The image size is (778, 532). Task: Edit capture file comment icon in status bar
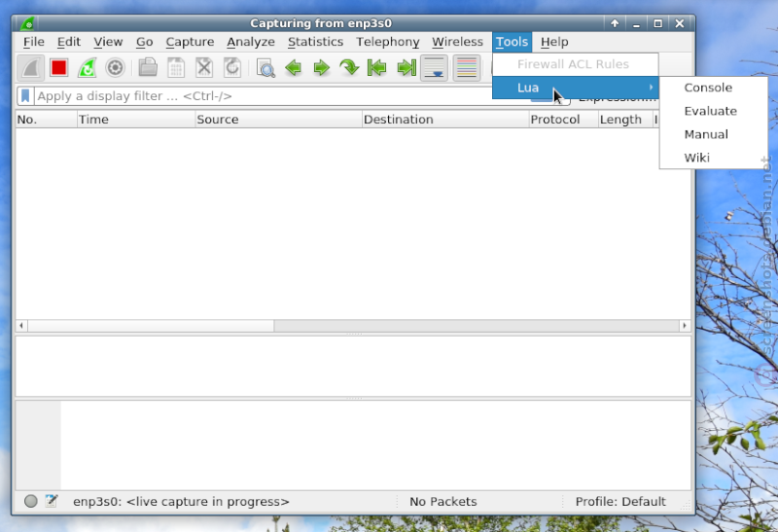pos(52,501)
